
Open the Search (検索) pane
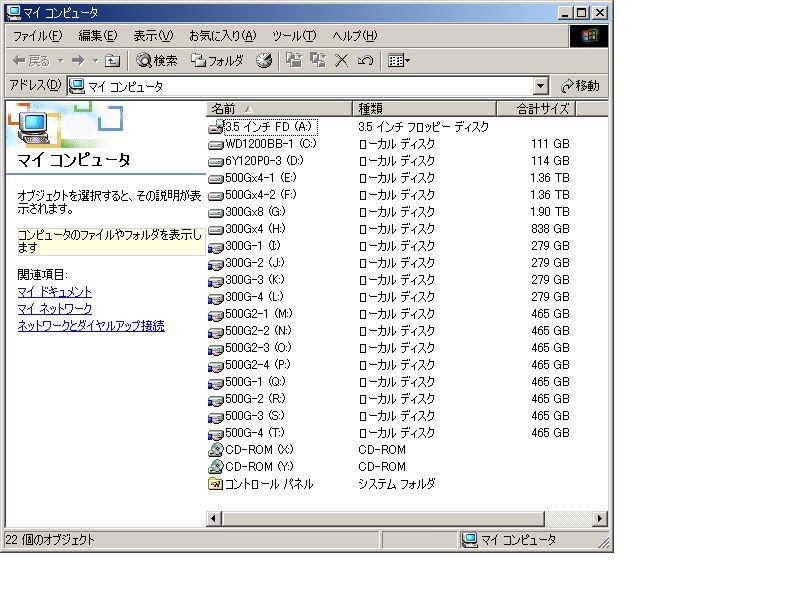pyautogui.click(x=157, y=61)
